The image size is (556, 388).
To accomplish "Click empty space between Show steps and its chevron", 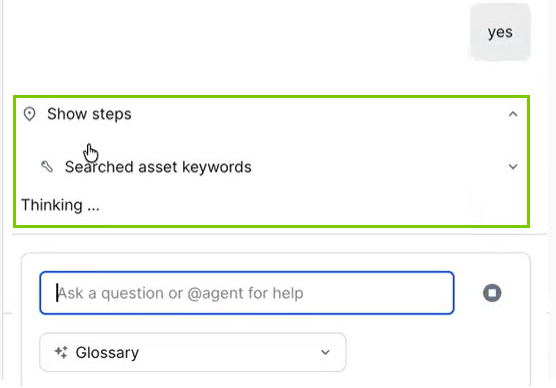I will click(319, 114).
